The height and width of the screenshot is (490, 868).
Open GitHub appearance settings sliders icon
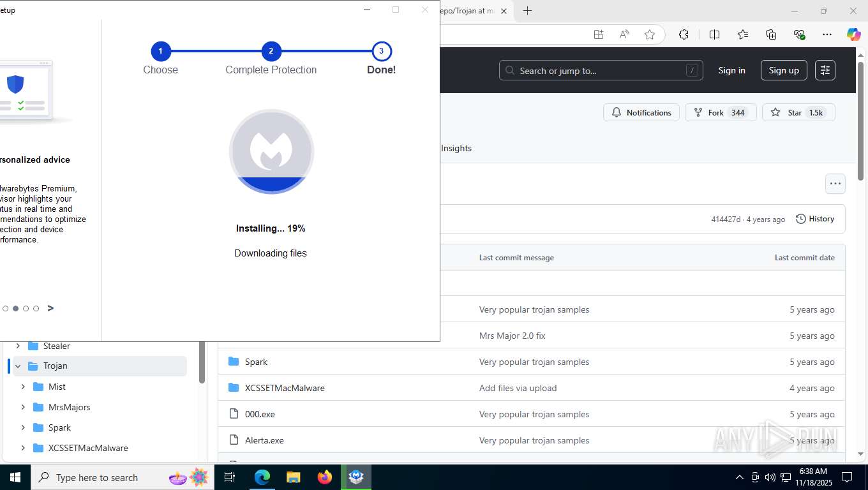[825, 70]
